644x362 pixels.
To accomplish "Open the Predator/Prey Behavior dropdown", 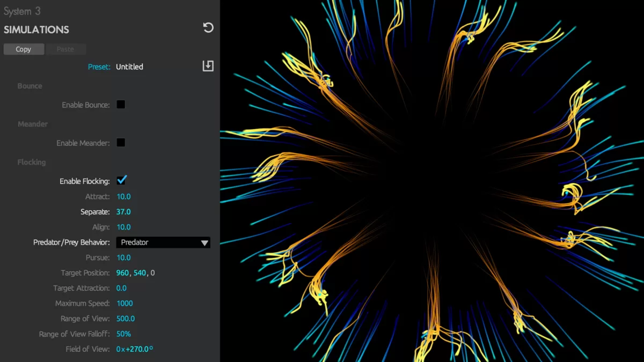I will 163,242.
